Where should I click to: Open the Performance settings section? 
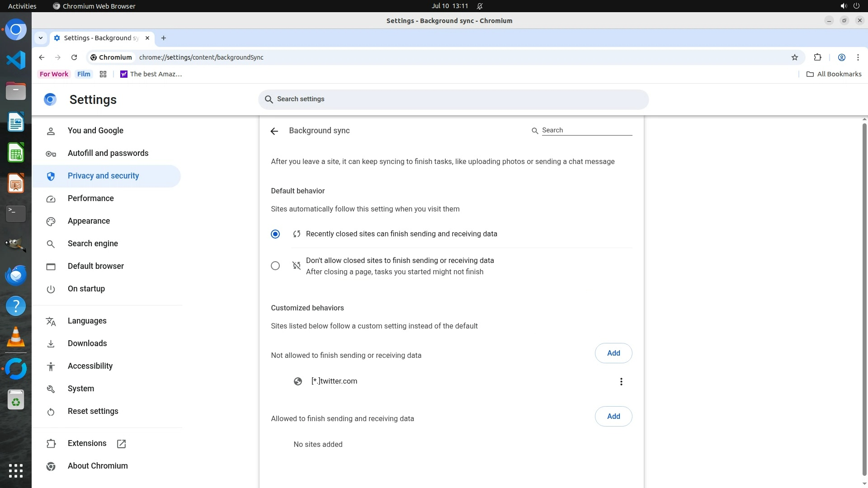point(90,198)
